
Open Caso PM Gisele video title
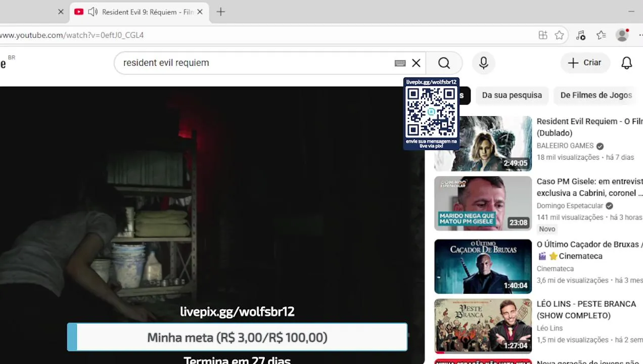pyautogui.click(x=589, y=187)
